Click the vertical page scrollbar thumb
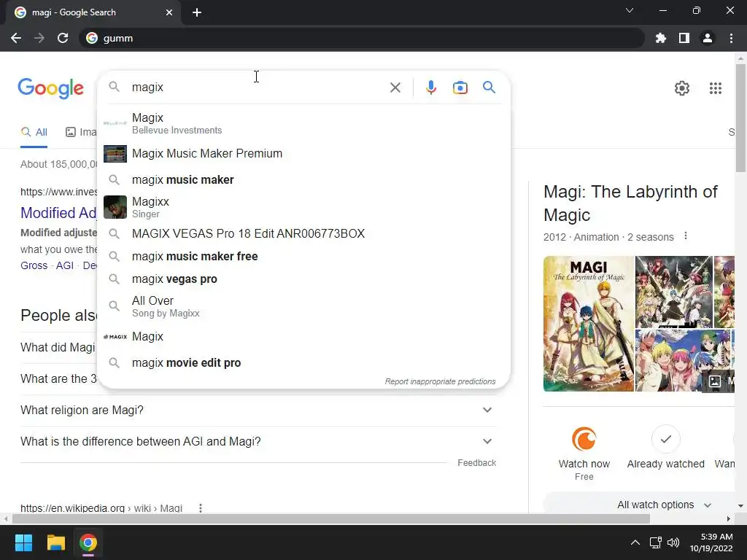This screenshot has width=747, height=560. click(x=740, y=118)
